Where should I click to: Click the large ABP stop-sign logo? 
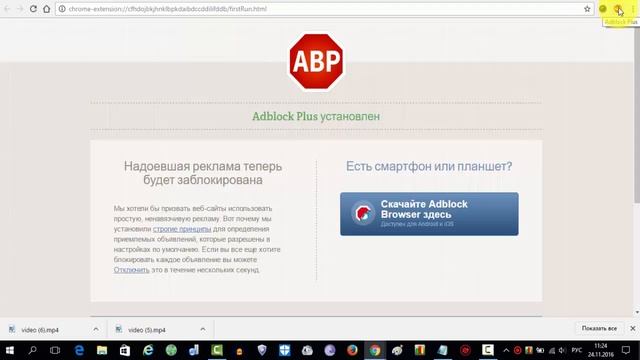tap(316, 62)
